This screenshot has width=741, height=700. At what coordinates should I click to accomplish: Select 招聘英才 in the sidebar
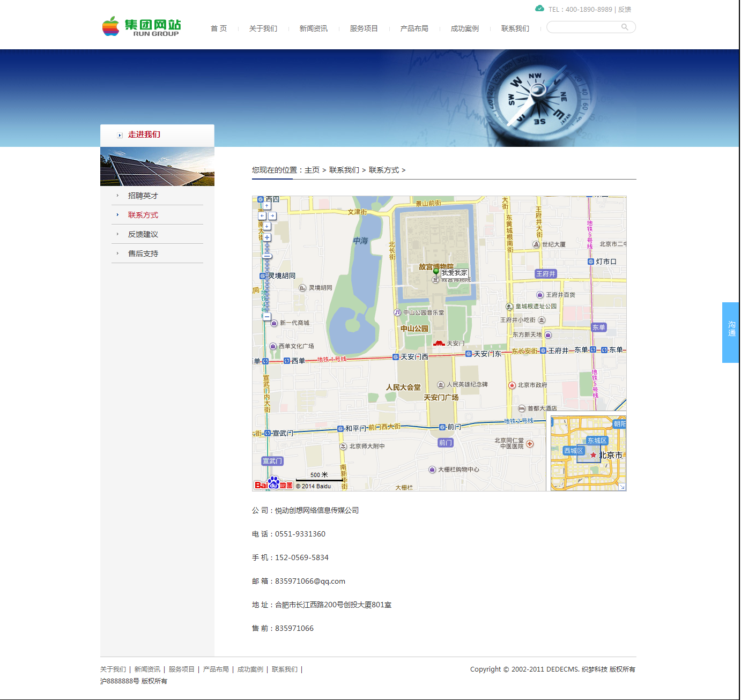tap(143, 196)
